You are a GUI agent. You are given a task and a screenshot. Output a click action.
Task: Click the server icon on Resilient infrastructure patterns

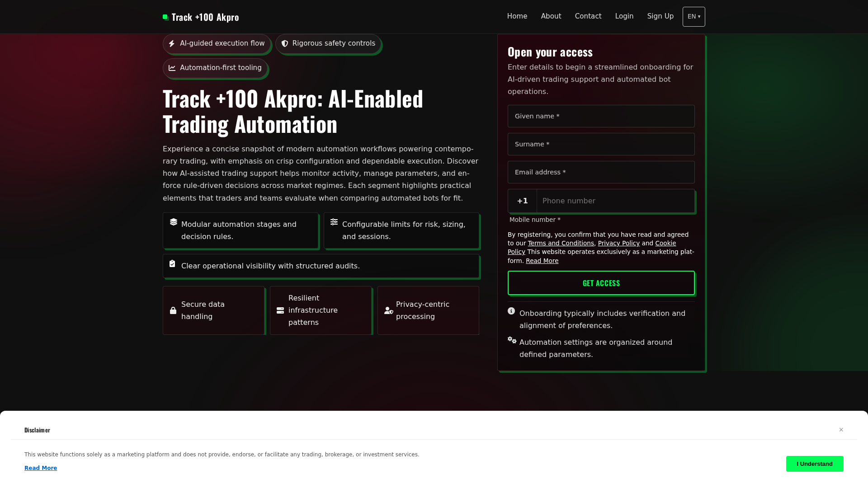click(280, 310)
